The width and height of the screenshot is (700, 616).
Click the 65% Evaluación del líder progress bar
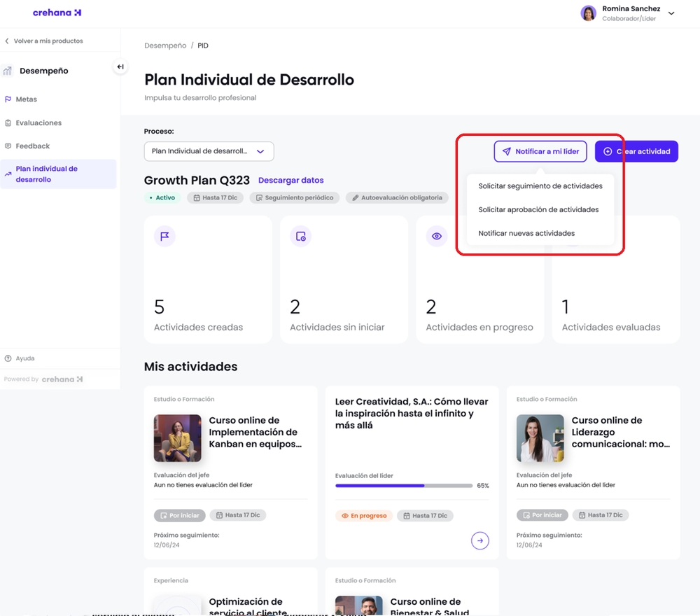(x=405, y=484)
